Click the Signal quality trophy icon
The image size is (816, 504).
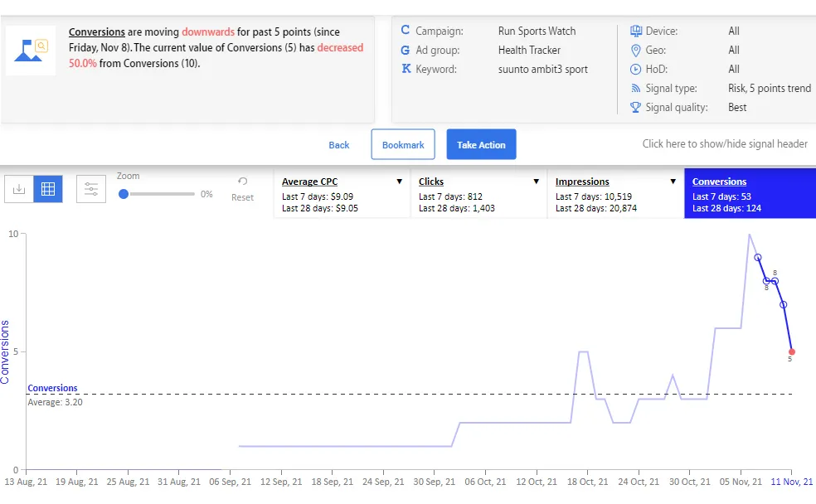[x=635, y=107]
